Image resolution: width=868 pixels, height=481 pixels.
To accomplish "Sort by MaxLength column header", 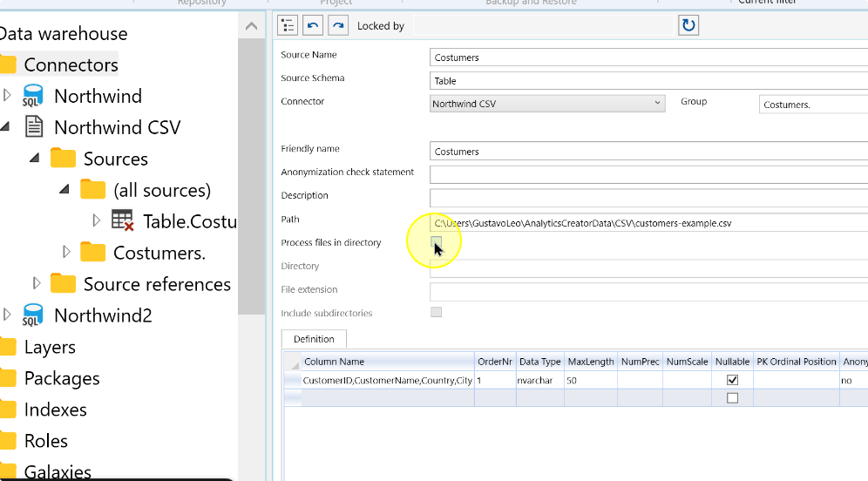I will pyautogui.click(x=591, y=362).
